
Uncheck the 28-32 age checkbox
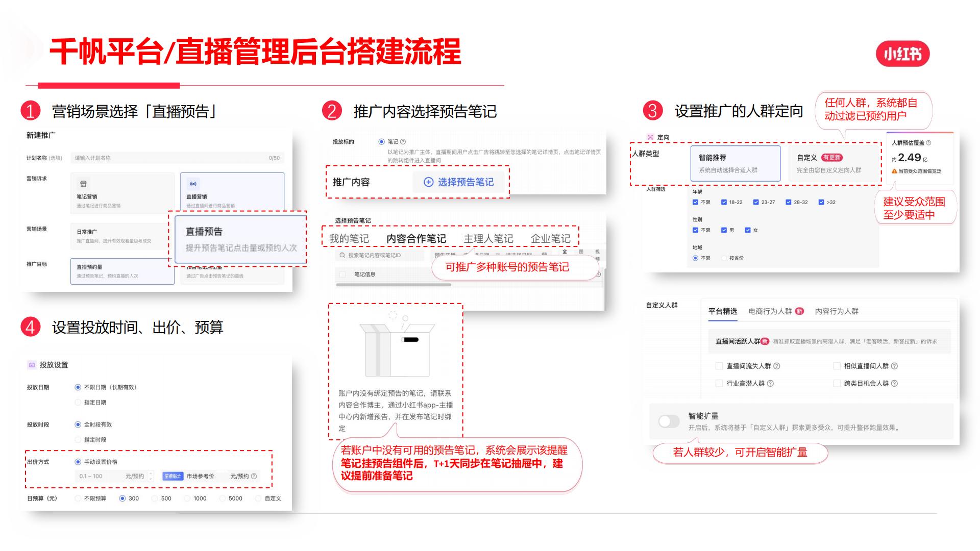tap(789, 202)
